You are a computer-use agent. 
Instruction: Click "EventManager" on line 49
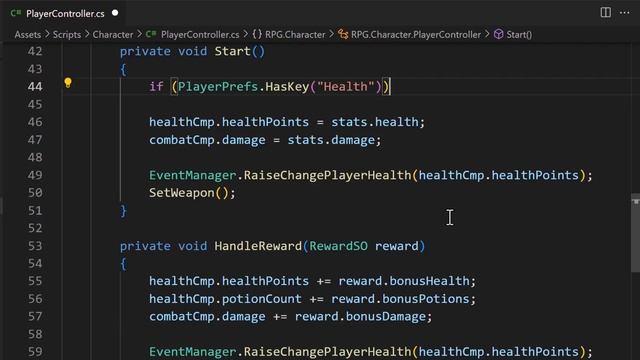[x=193, y=175]
